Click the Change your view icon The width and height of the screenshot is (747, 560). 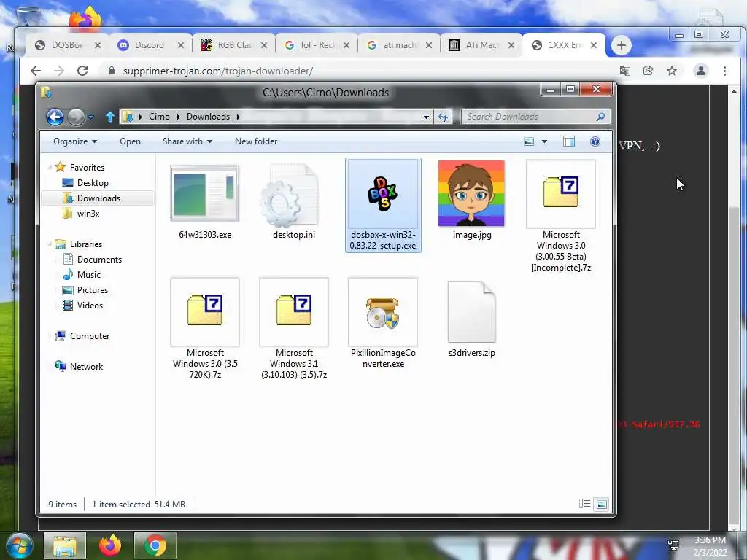click(529, 141)
